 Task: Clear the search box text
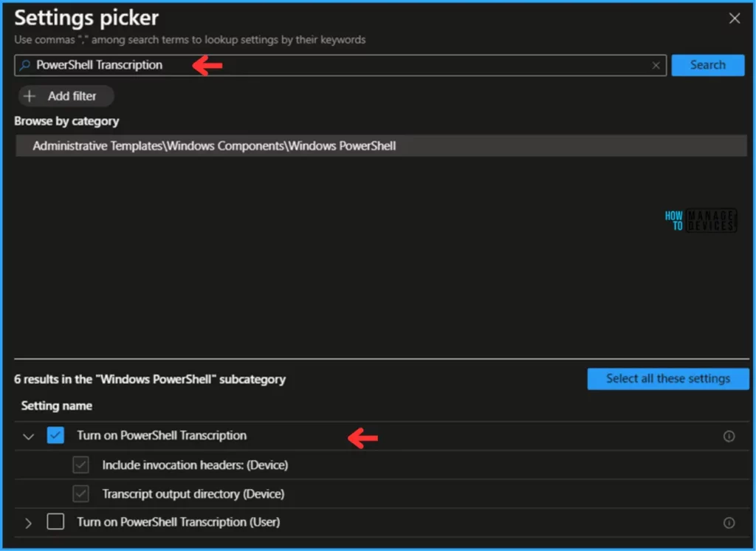656,65
